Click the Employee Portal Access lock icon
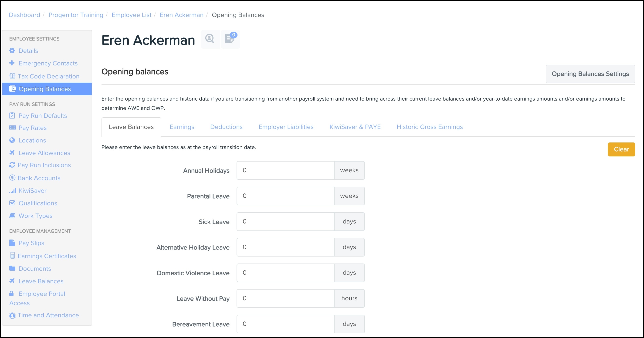The height and width of the screenshot is (338, 644). pyautogui.click(x=11, y=294)
